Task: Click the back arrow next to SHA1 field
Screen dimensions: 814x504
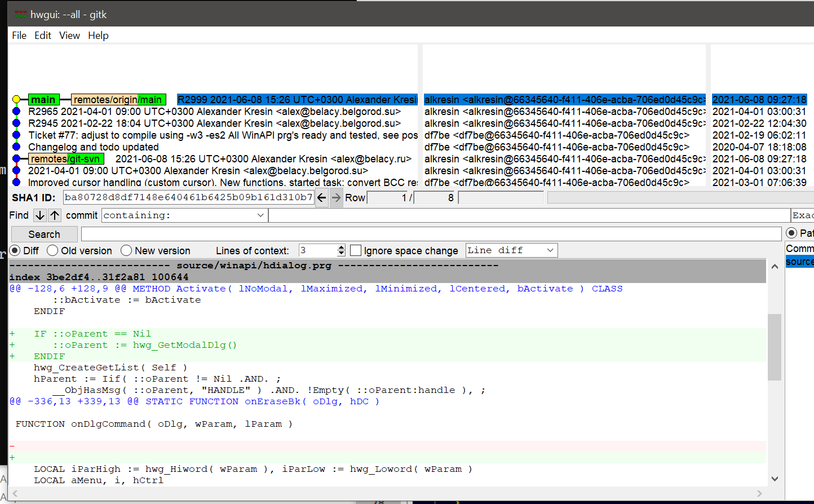Action: pos(321,198)
